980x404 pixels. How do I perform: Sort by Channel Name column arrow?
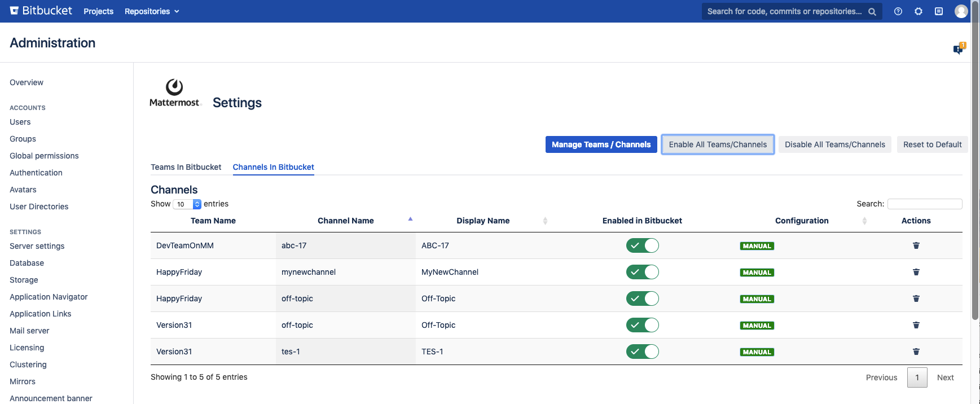[410, 219]
